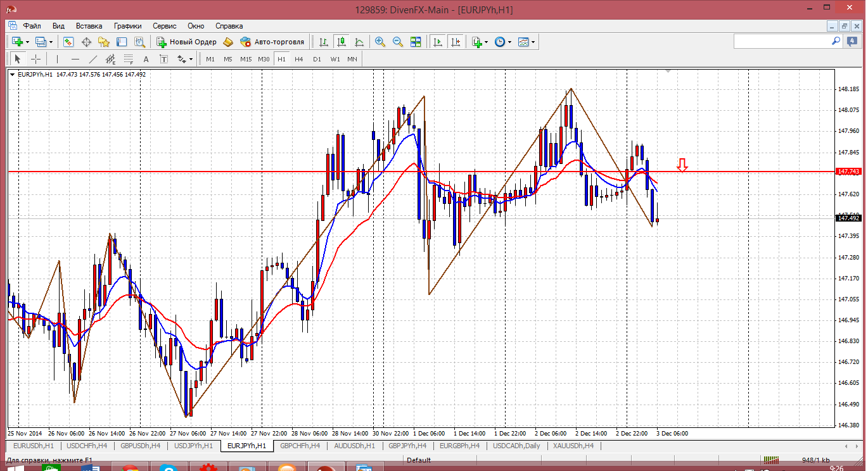Select the trendline drawing tool

pyautogui.click(x=93, y=59)
